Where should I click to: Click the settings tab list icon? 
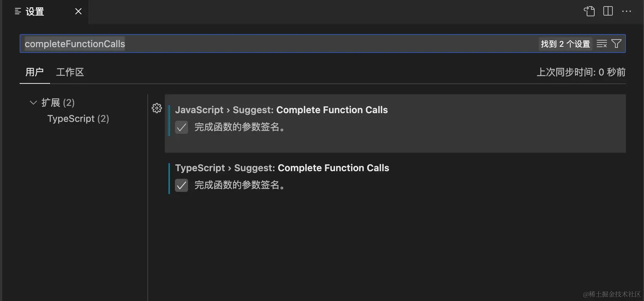(18, 12)
